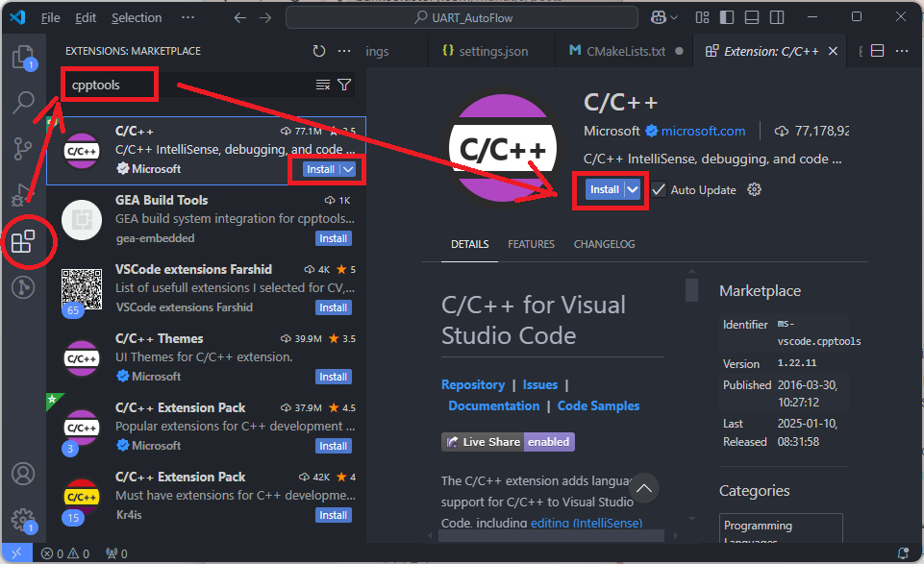Open the Live Share enabled badge

point(508,442)
